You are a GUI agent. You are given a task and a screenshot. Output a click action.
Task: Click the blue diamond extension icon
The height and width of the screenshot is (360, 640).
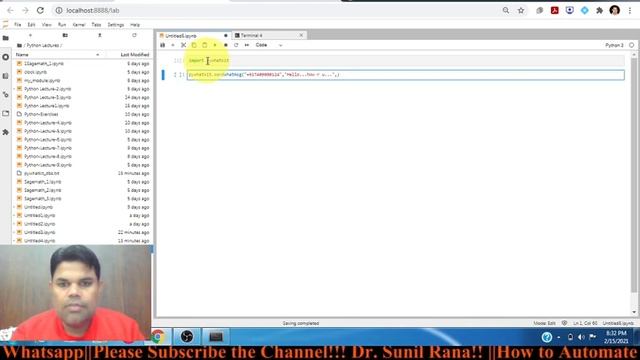tap(584, 11)
